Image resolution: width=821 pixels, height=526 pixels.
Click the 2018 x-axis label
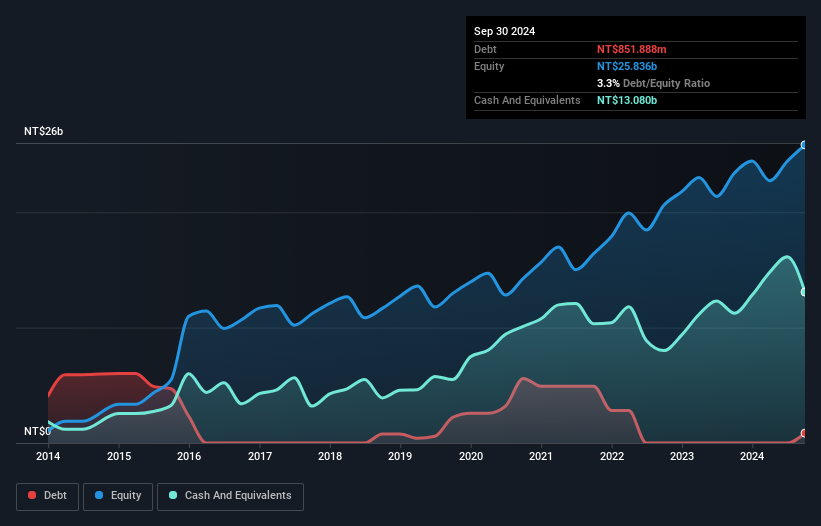330,456
